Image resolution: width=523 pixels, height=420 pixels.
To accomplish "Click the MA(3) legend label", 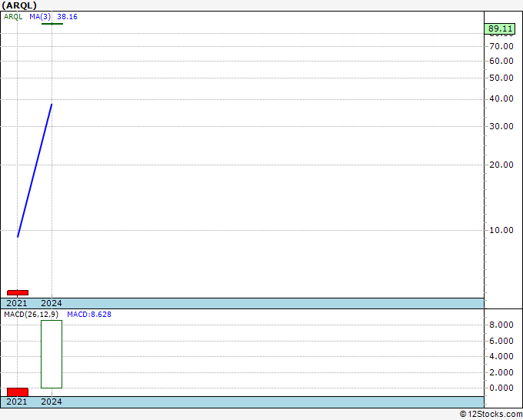I will click(x=40, y=17).
